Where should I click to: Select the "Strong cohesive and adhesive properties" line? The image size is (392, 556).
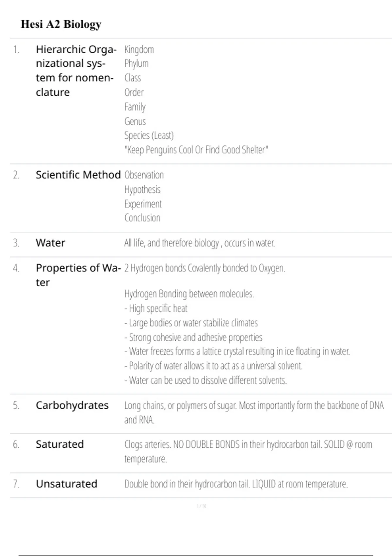(x=194, y=338)
